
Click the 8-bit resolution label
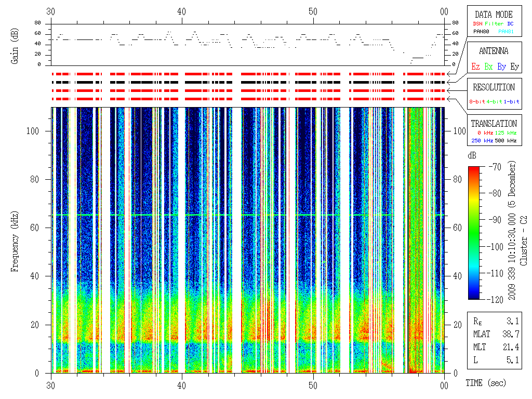[x=477, y=102]
